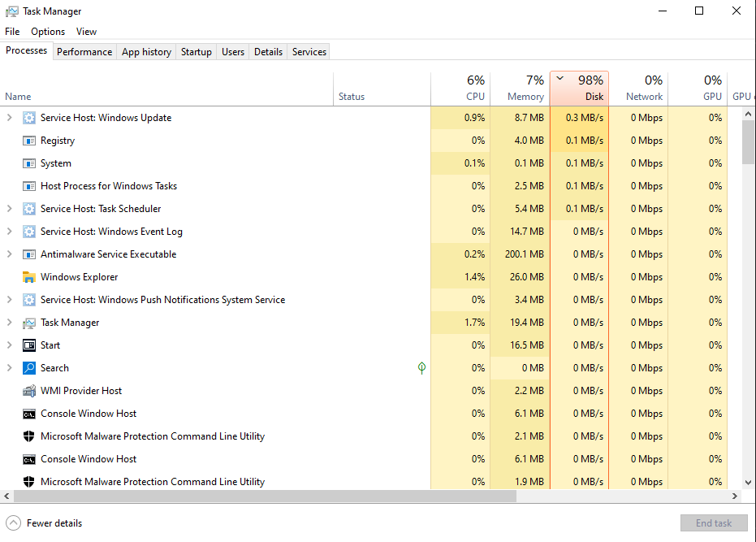Click the Microsoft Malware Protection shield icon
The height and width of the screenshot is (542, 756).
point(29,436)
